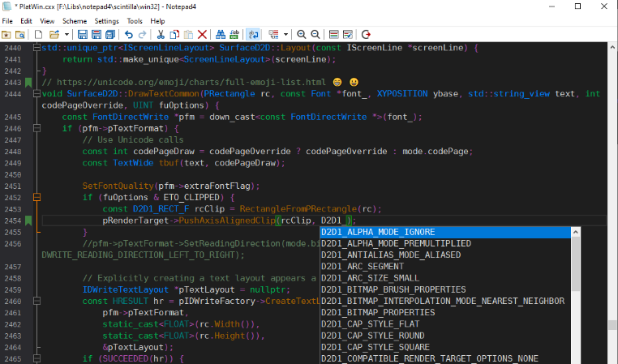The width and height of the screenshot is (618, 364).
Task: Click the Save file floppy icon
Action: click(x=84, y=35)
